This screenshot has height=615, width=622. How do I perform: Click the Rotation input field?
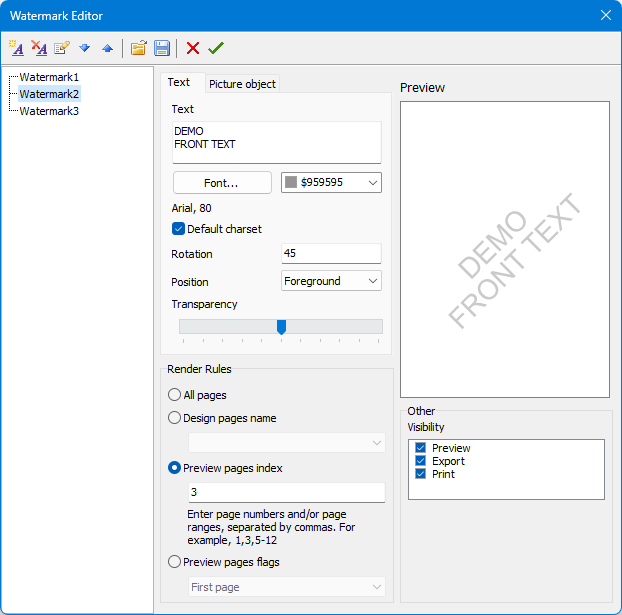coord(331,254)
